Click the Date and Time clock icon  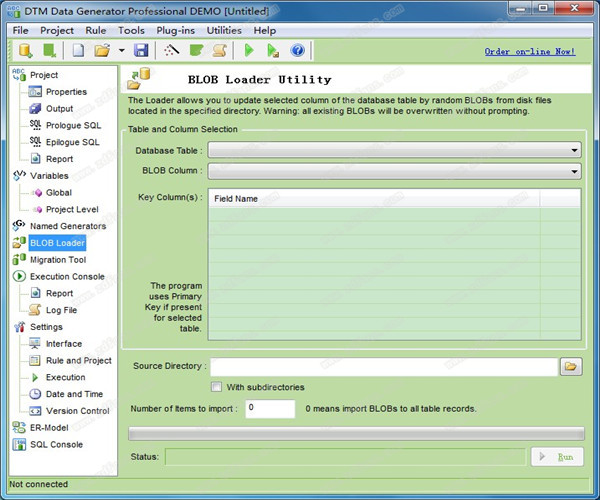click(x=35, y=394)
